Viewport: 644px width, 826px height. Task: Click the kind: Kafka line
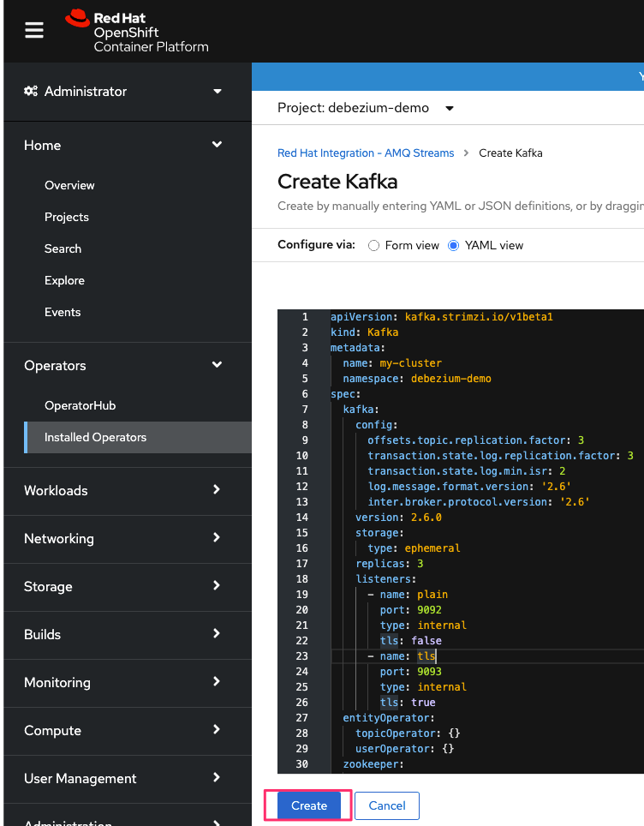364,332
